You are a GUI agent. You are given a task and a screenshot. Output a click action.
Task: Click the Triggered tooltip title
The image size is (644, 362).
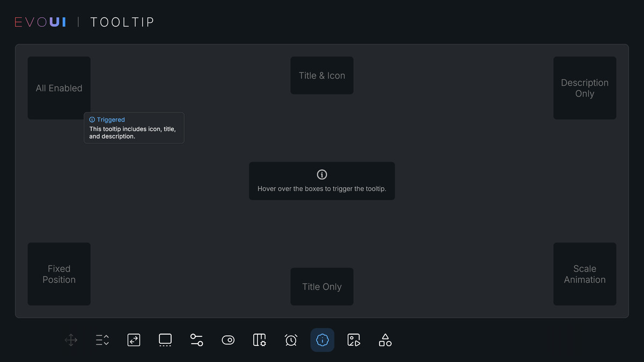(111, 120)
